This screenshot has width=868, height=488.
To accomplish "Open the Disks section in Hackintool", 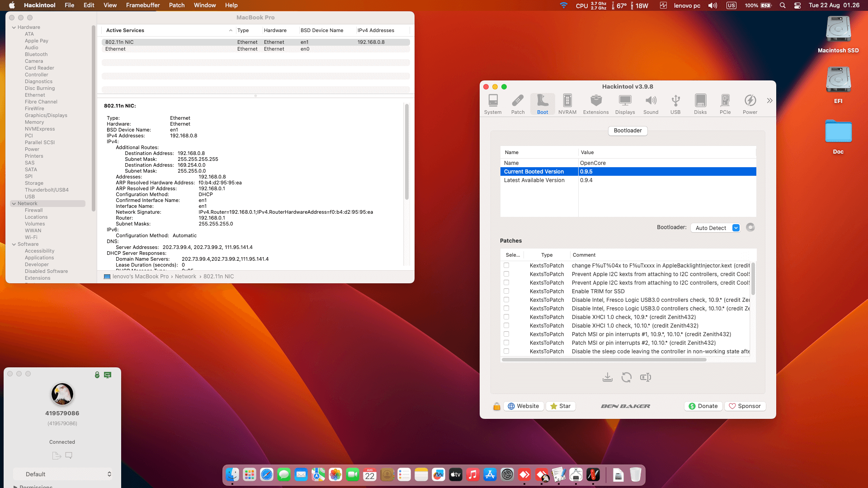I will click(700, 104).
